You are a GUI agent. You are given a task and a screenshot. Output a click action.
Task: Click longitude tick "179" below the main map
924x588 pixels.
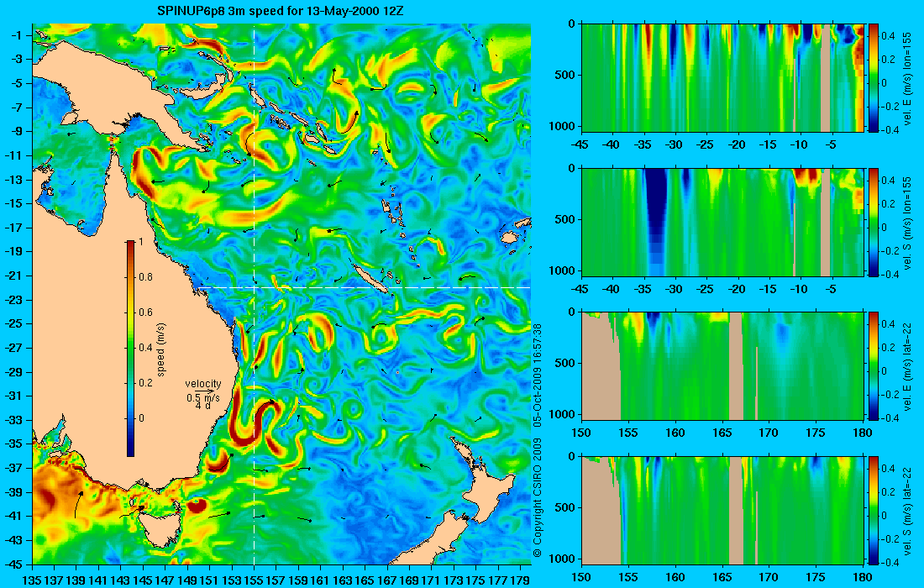pos(520,580)
